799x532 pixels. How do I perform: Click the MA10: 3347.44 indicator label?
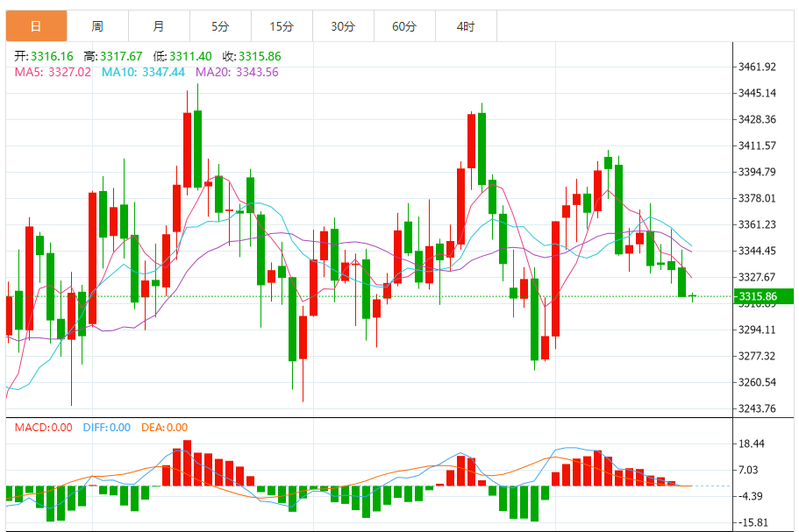143,72
